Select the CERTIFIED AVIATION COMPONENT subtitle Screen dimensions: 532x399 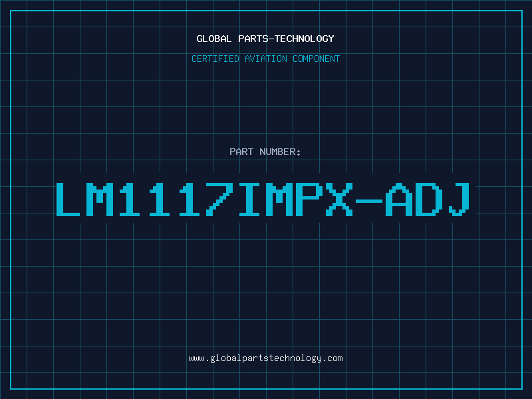265,59
